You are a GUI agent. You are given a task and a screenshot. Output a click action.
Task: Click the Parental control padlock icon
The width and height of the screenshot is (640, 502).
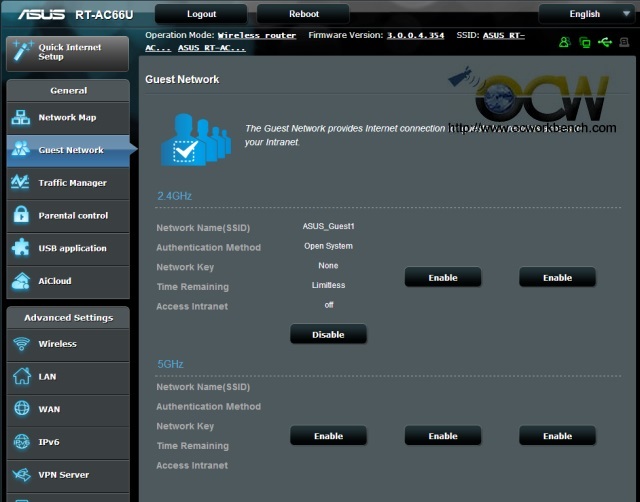click(21, 214)
